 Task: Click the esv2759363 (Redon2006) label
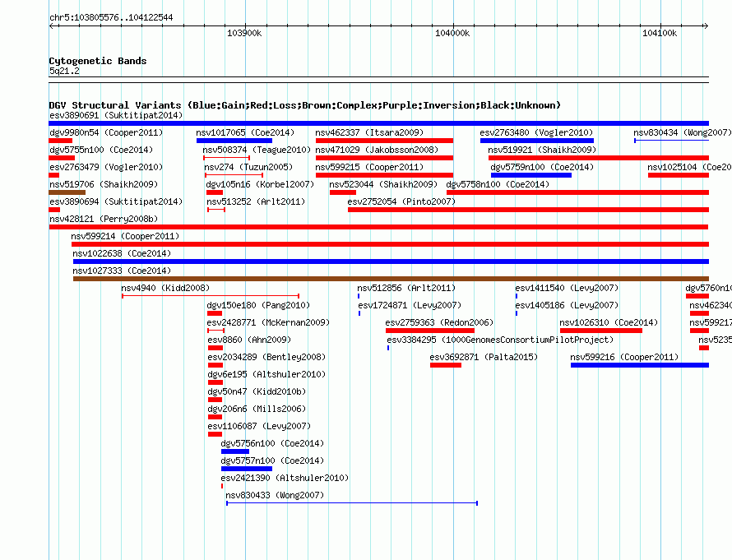coord(439,322)
